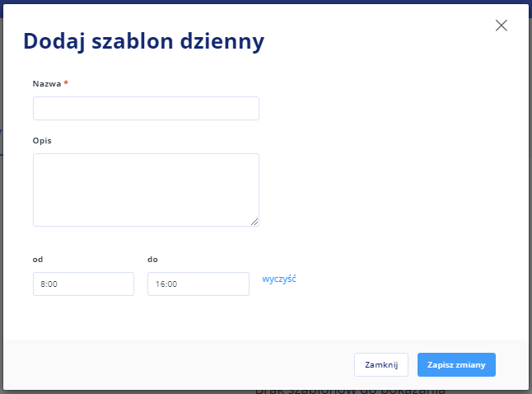Open the 'od' start time field showing 8:00

(x=83, y=284)
